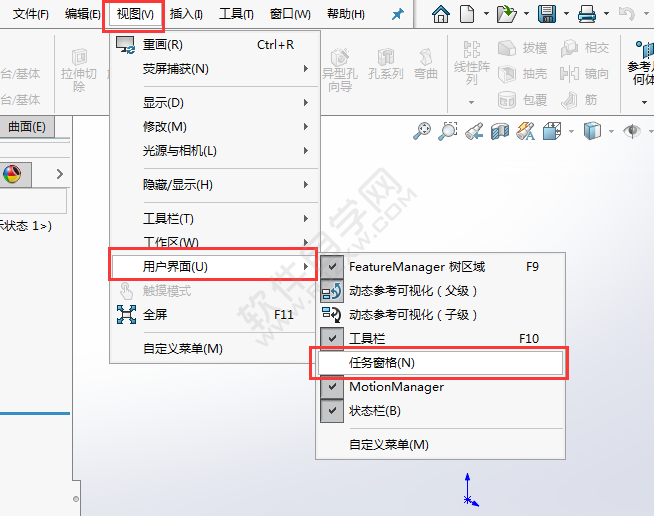Click the Hide/Show Items eye icon
The image size is (654, 516).
point(632,131)
